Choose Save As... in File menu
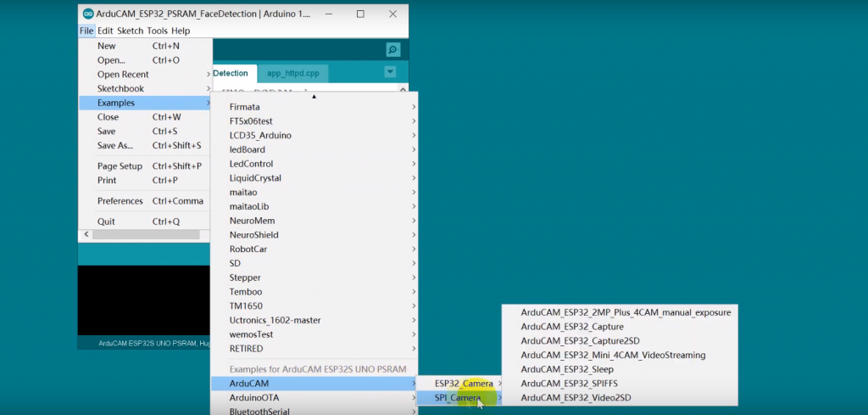The width and height of the screenshot is (868, 415). coord(145,146)
